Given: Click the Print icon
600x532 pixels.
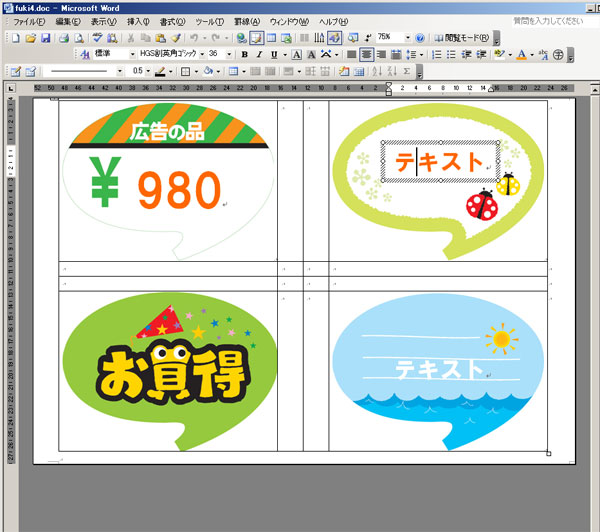Looking at the screenshot, I should 63,37.
